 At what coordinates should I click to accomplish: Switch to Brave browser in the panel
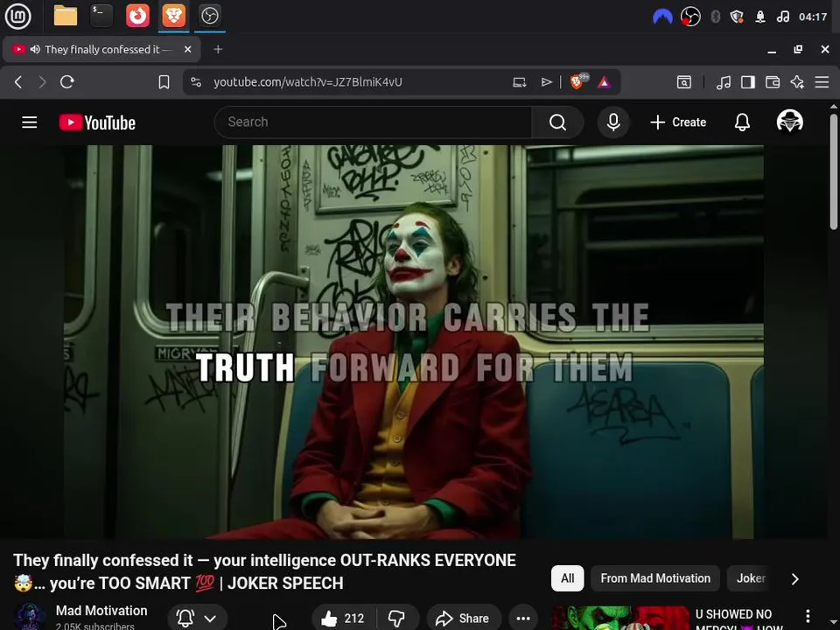(x=173, y=16)
